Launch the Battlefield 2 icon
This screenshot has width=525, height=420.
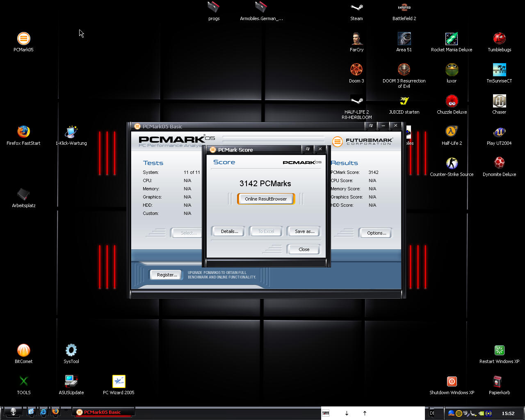[404, 7]
